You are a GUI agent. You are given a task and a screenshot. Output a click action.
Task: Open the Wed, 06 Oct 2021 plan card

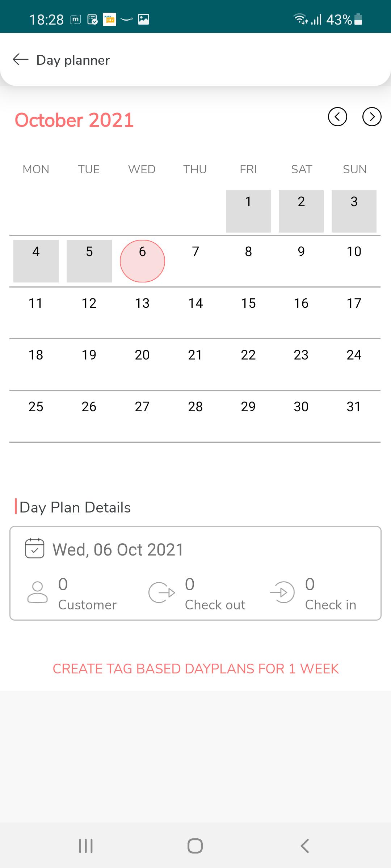click(195, 573)
